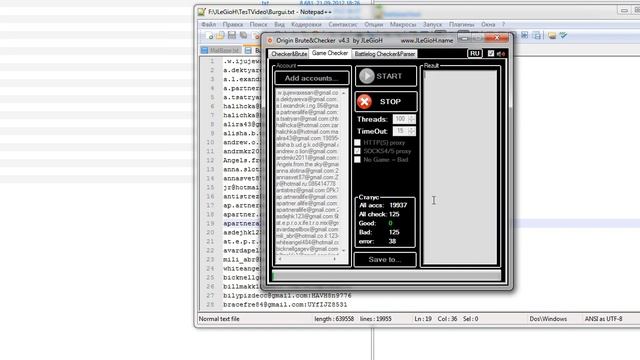Open the Вид menu in Notepad++

pyautogui.click(x=279, y=24)
